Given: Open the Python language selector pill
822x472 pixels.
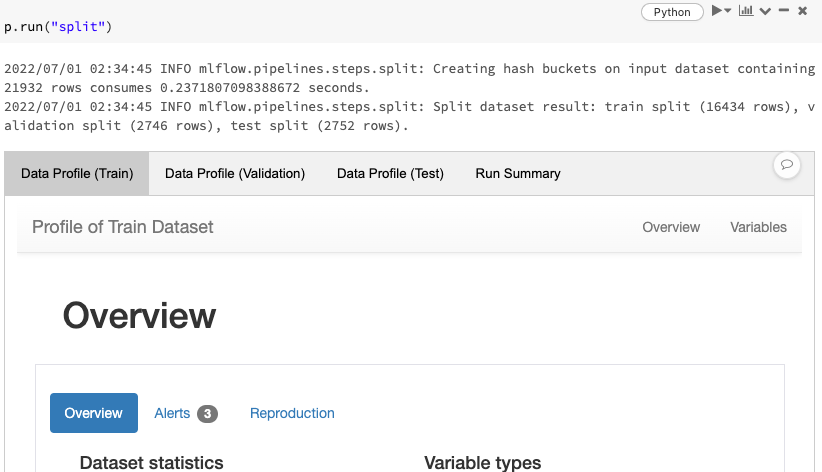Looking at the screenshot, I should (x=672, y=12).
